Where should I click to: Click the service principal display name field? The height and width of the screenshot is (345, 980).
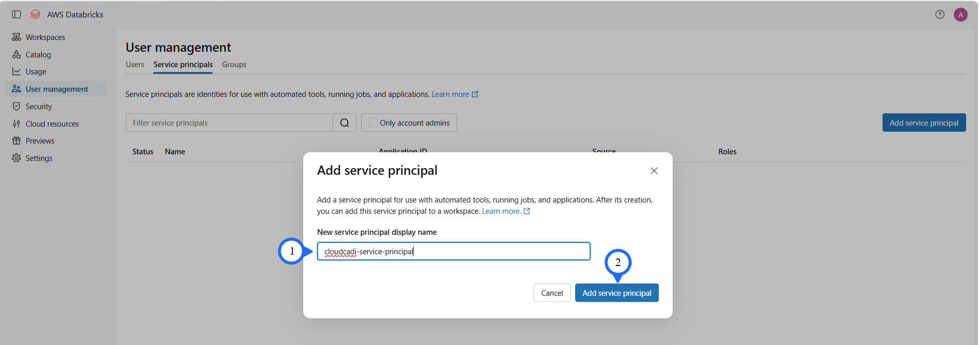click(x=454, y=251)
